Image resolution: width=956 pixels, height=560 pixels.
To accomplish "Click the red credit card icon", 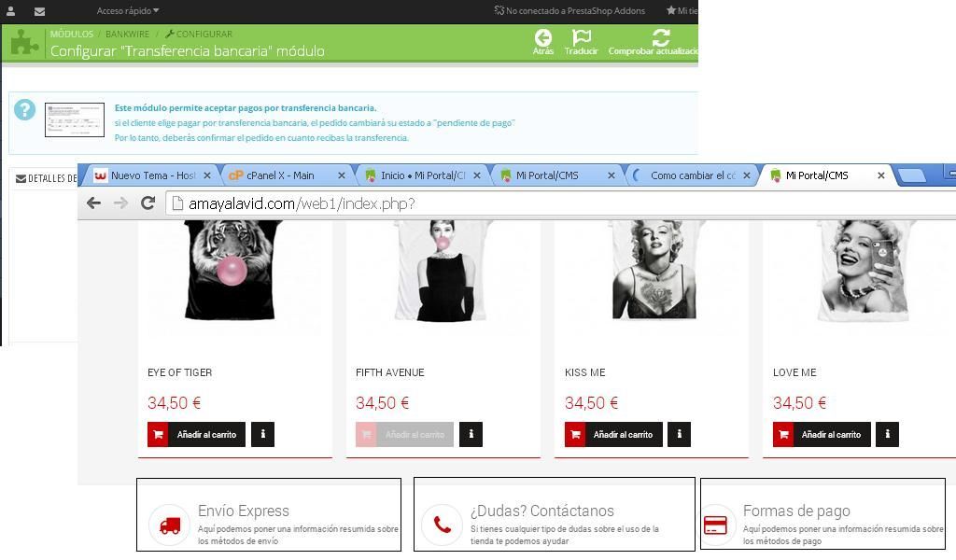I will point(715,525).
